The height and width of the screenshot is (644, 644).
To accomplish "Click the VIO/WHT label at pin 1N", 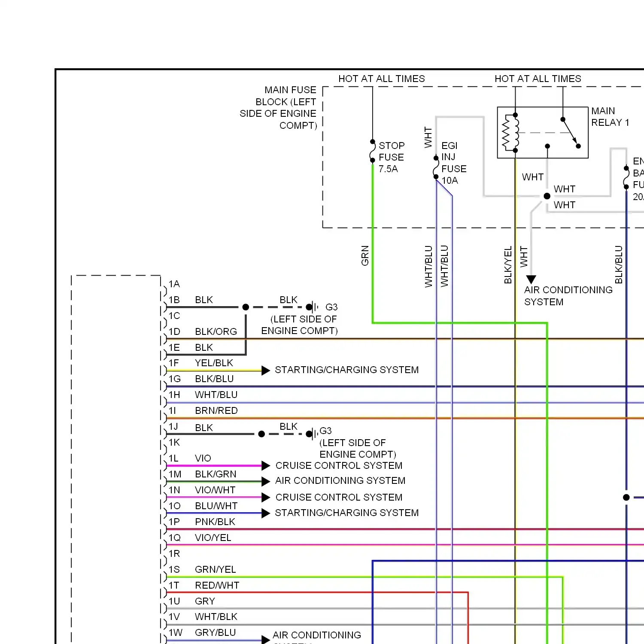I will point(215,490).
